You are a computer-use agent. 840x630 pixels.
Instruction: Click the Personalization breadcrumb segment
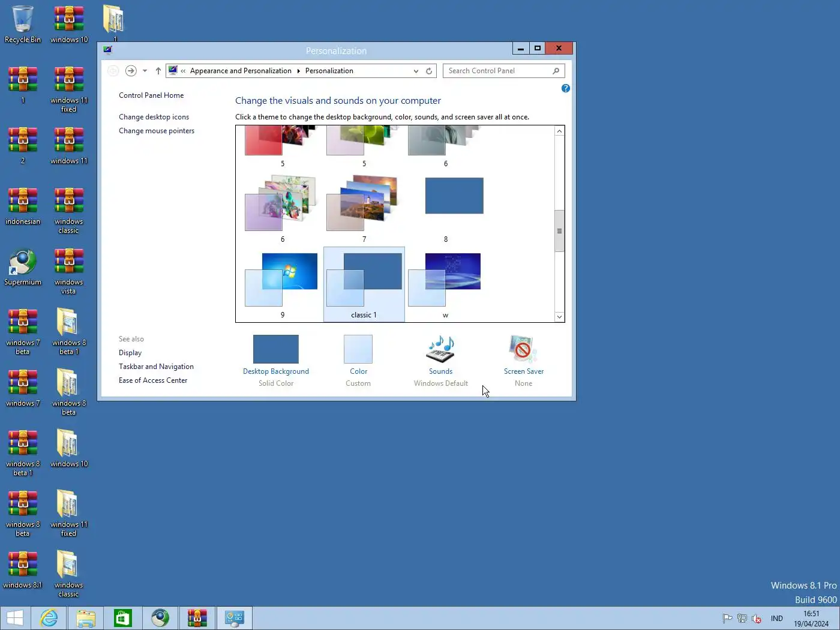tap(329, 71)
